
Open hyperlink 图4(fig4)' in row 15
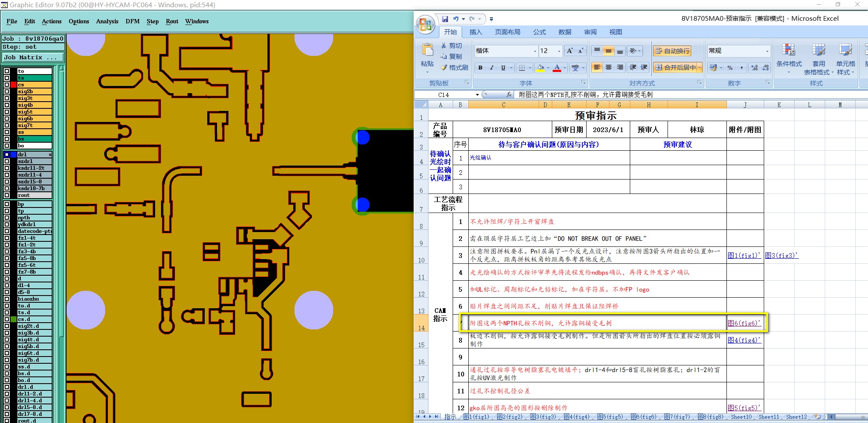coord(744,340)
